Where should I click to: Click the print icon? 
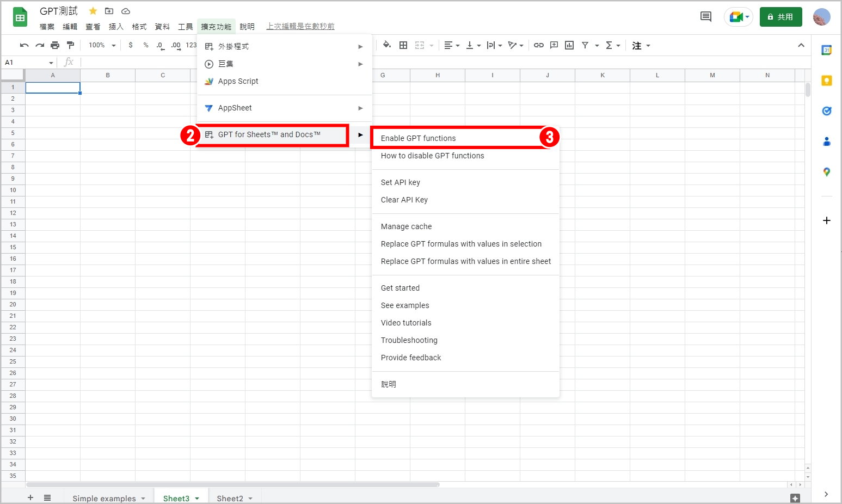click(x=55, y=45)
